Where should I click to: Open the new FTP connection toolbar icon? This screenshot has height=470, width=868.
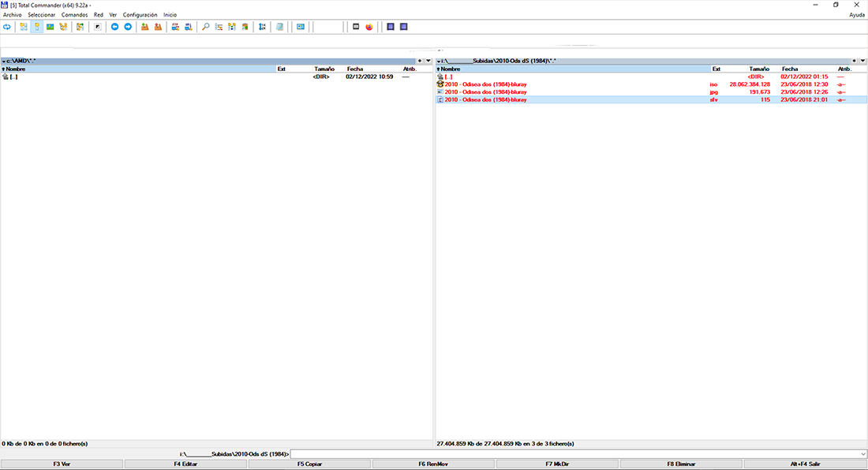click(x=189, y=27)
